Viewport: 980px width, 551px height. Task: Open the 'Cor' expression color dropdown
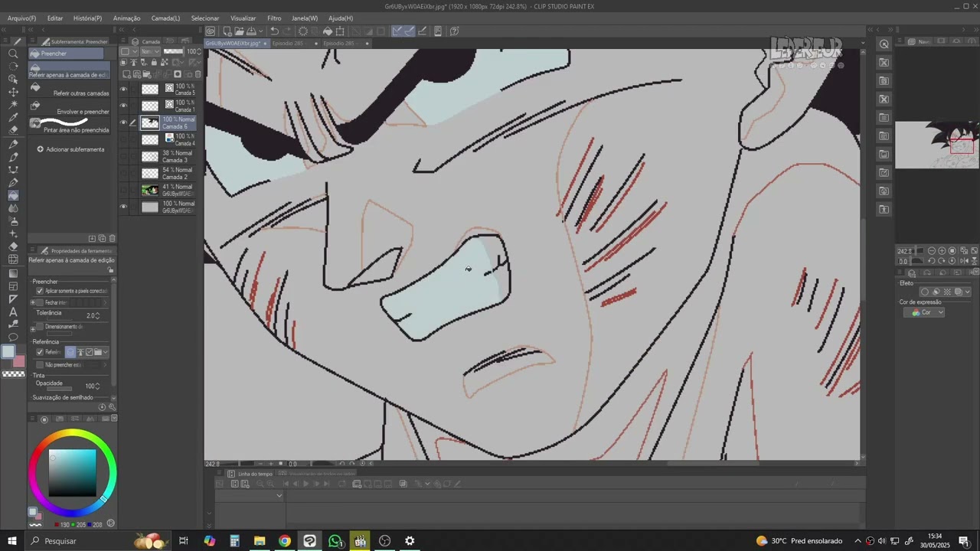[924, 312]
